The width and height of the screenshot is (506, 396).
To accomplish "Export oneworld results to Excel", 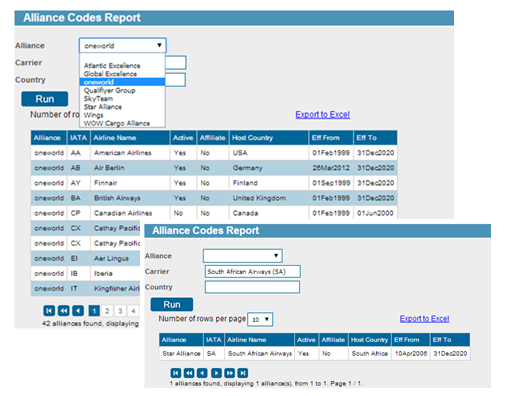I will click(x=322, y=114).
